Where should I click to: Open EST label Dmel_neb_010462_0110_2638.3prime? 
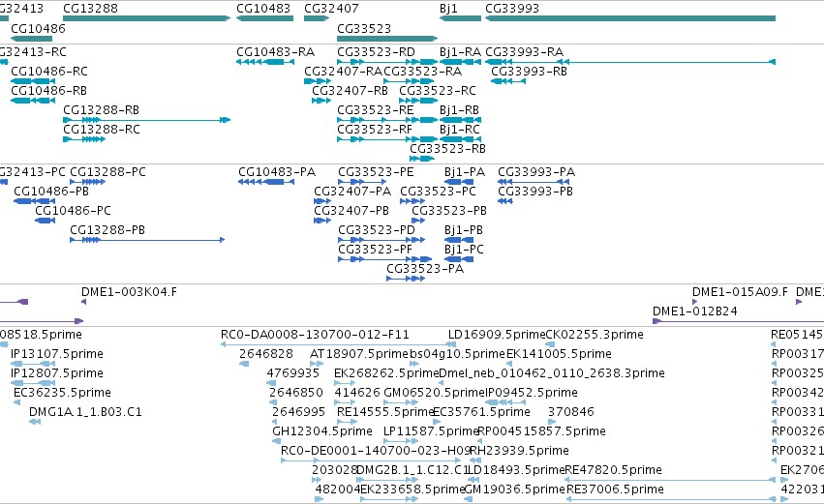tap(551, 373)
